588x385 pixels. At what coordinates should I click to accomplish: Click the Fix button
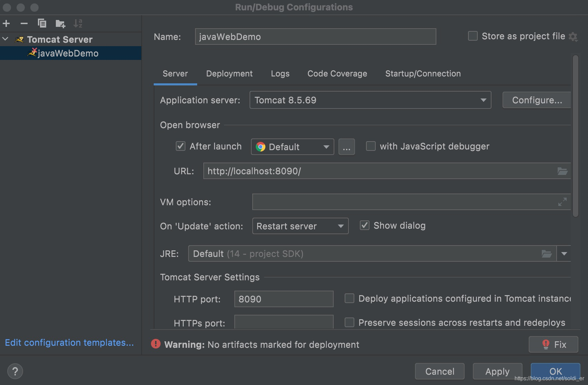click(553, 344)
